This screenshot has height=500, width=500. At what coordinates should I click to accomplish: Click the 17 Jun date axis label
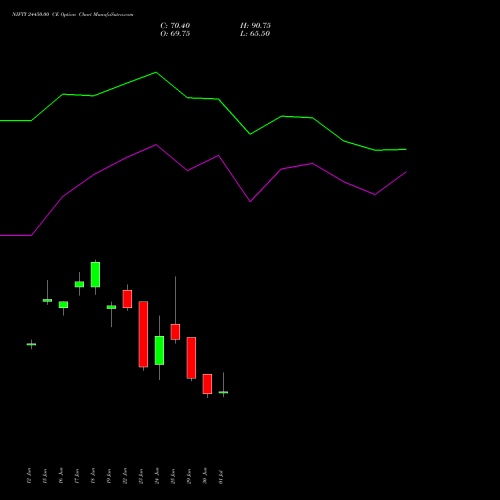point(77,476)
